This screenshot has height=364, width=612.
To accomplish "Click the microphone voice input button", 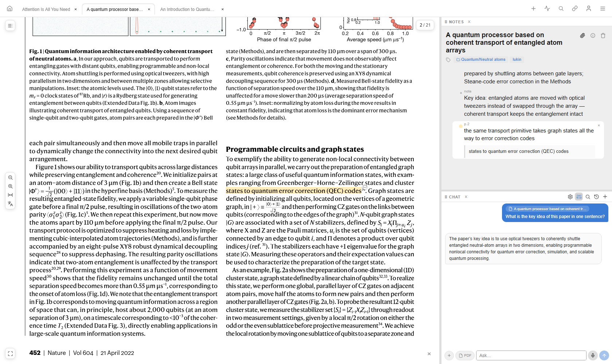I will 593,355.
